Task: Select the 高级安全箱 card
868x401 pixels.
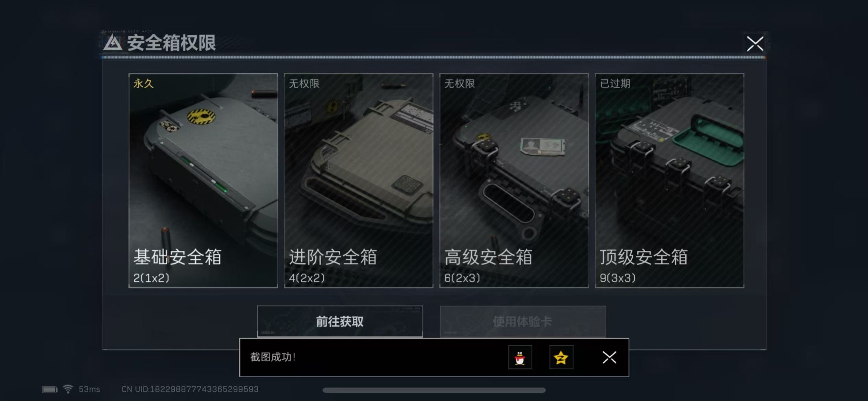Action: tap(514, 180)
